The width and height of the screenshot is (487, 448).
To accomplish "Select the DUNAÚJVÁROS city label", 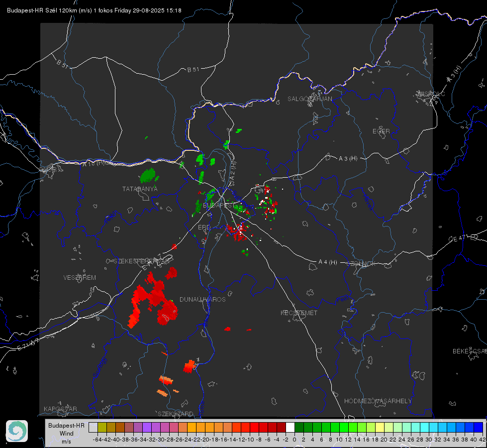I will click(202, 299).
